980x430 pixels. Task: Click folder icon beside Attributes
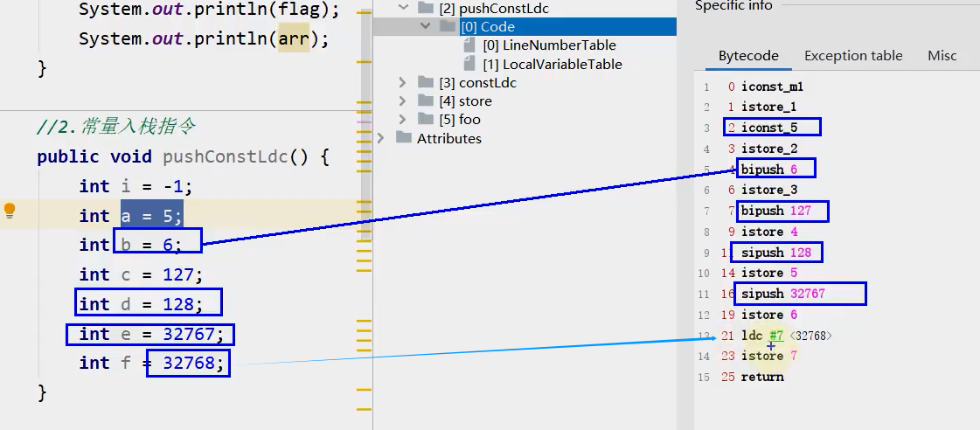click(404, 137)
